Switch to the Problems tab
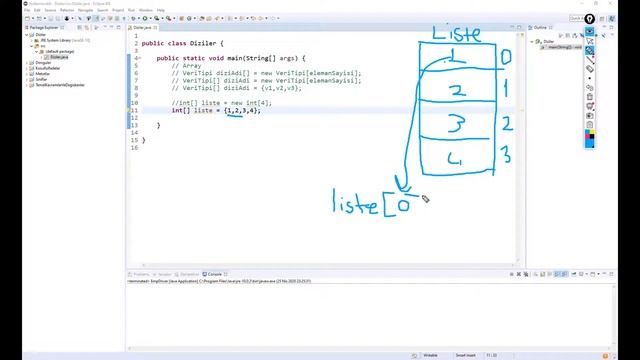This screenshot has height=360, width=640. click(139, 274)
